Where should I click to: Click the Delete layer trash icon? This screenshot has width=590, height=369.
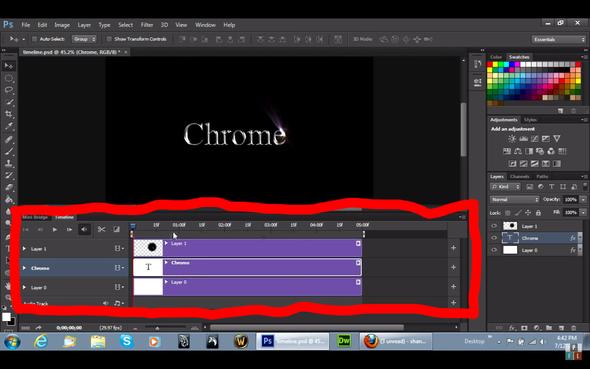point(573,328)
